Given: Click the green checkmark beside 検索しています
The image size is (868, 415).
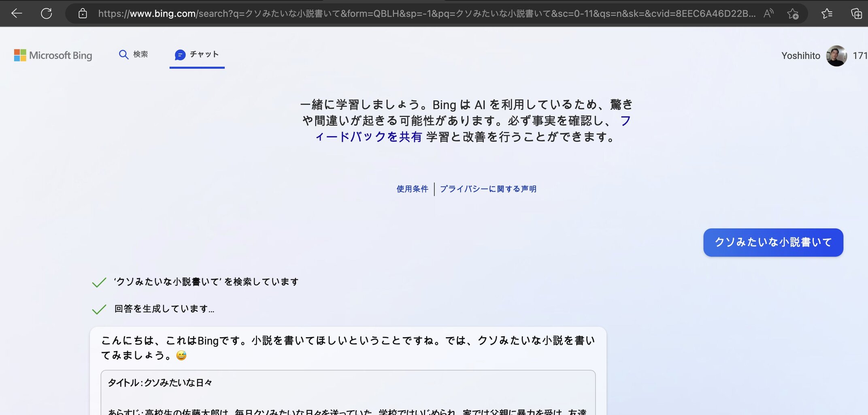Looking at the screenshot, I should pyautogui.click(x=99, y=282).
